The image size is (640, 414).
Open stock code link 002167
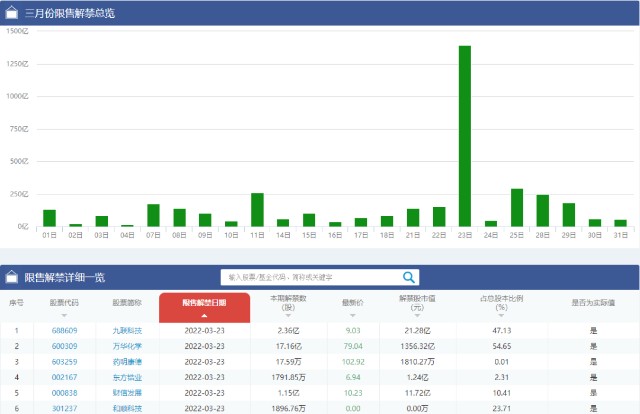pyautogui.click(x=64, y=377)
